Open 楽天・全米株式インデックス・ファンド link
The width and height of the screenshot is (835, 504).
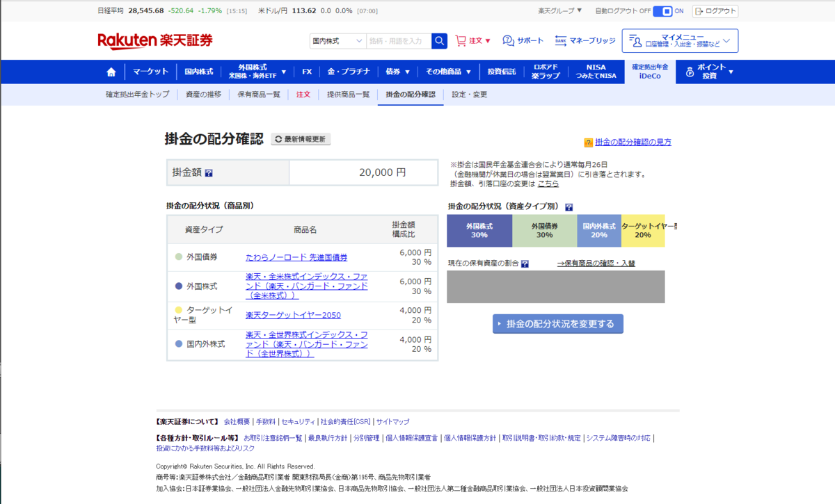click(307, 286)
